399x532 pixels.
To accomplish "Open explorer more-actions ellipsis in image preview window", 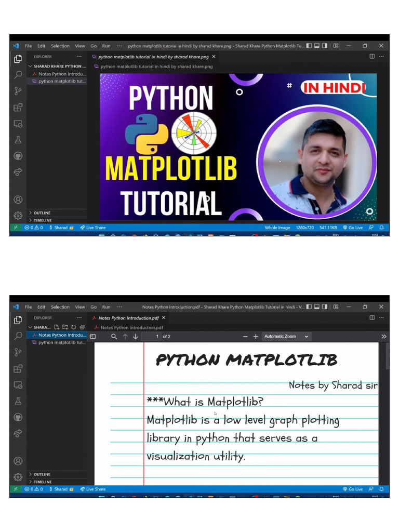I will pyautogui.click(x=79, y=56).
